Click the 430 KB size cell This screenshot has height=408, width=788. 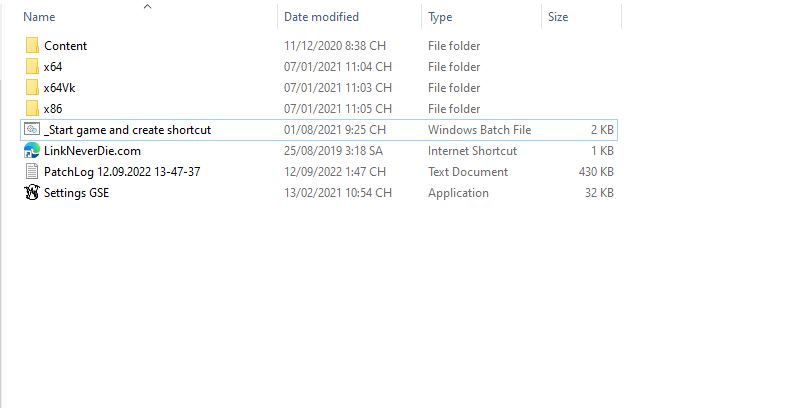[596, 172]
